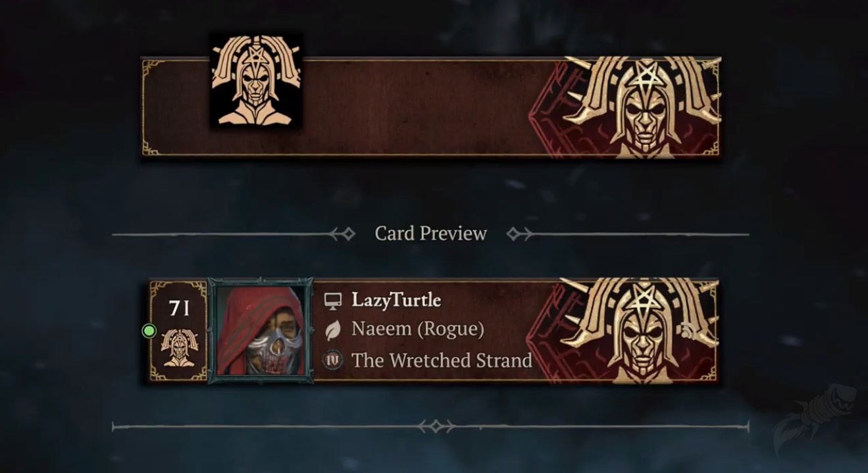868x473 pixels.
Task: Click the diamond ornament right of Card Preview
Action: point(519,234)
